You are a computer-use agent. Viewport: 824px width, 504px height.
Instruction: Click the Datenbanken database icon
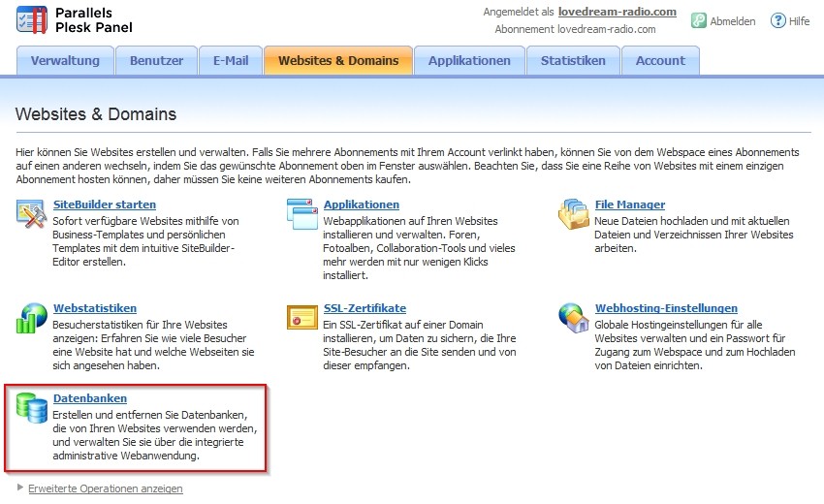point(31,408)
